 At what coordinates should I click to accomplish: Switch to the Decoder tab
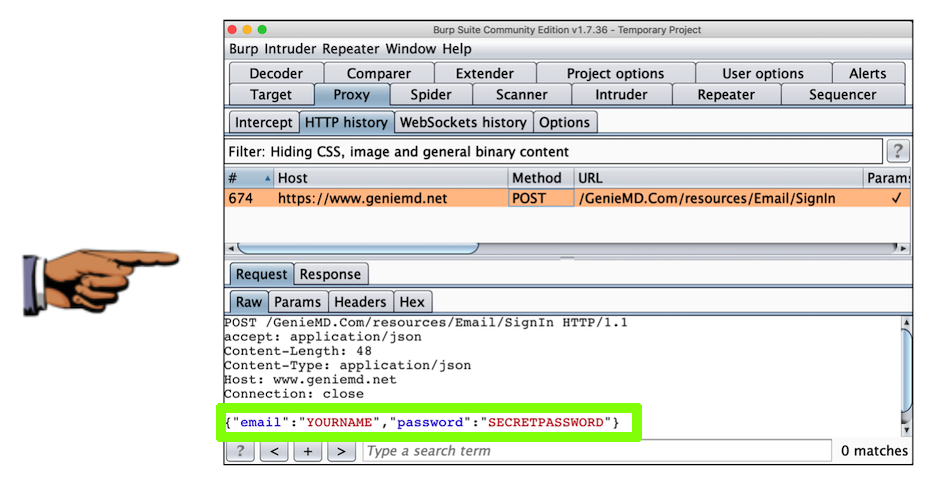coord(276,73)
